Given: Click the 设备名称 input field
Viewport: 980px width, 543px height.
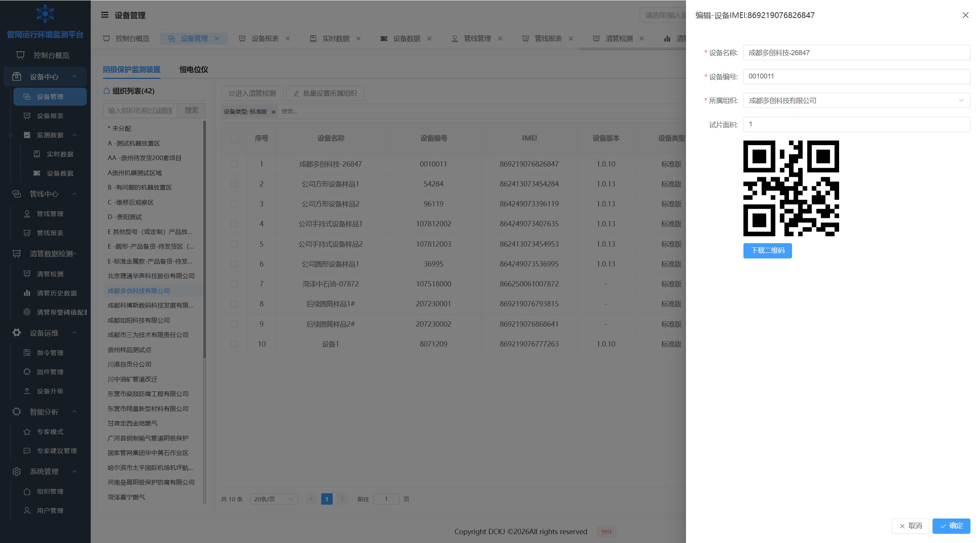Looking at the screenshot, I should [x=856, y=52].
